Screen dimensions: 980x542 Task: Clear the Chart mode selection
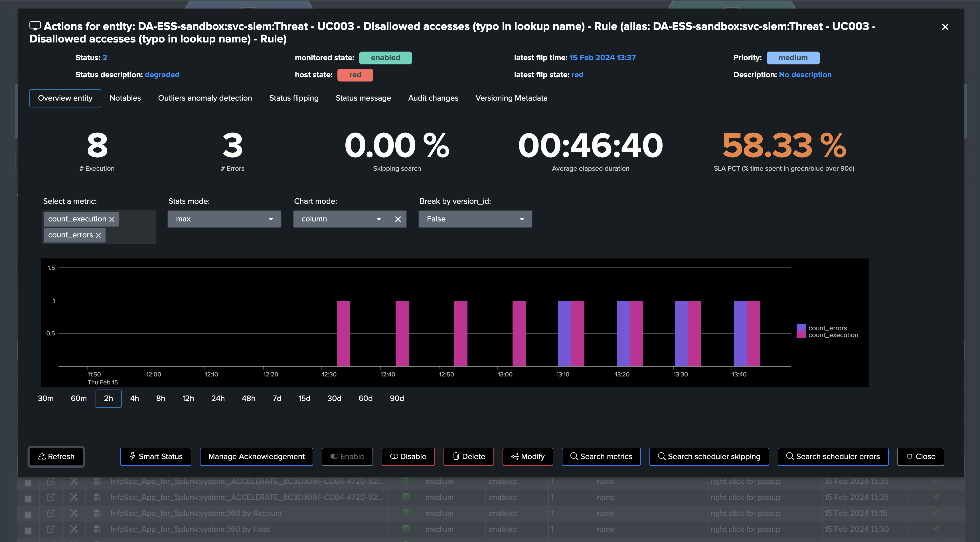pos(398,219)
